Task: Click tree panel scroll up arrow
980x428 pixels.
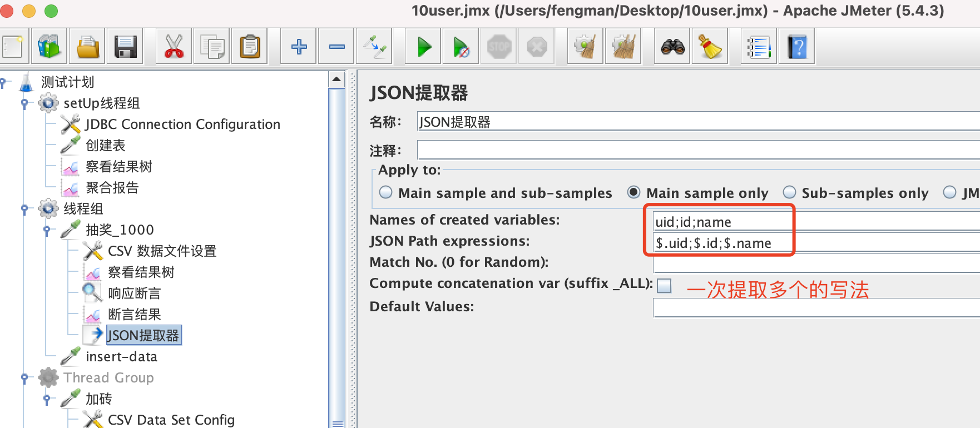Action: 336,79
